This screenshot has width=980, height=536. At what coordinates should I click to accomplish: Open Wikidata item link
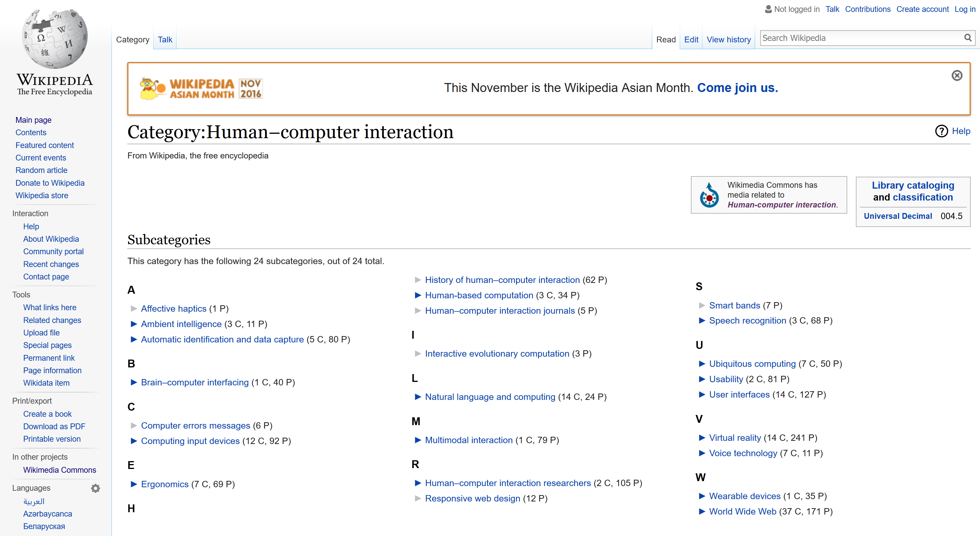tap(46, 383)
